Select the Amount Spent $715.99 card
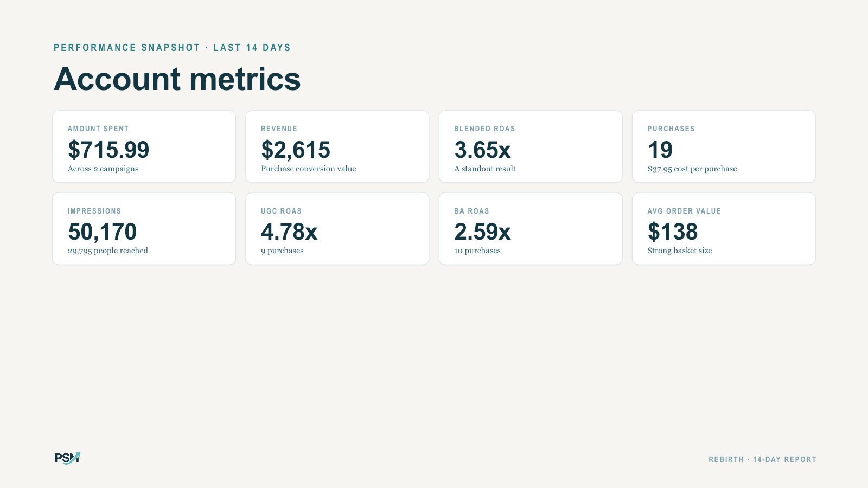Viewport: 868px width, 488px height. (144, 146)
